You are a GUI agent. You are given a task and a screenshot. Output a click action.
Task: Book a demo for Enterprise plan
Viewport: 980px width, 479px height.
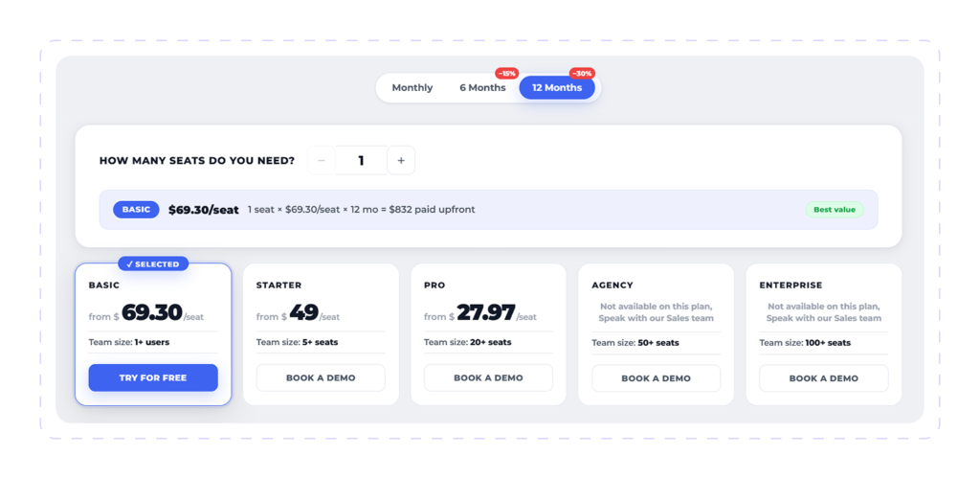pos(824,377)
